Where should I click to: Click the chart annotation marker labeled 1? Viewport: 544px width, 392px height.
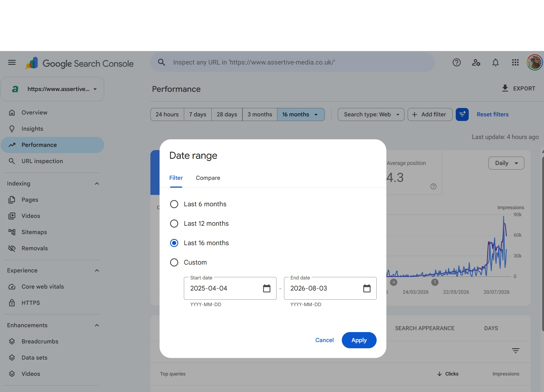pyautogui.click(x=435, y=282)
